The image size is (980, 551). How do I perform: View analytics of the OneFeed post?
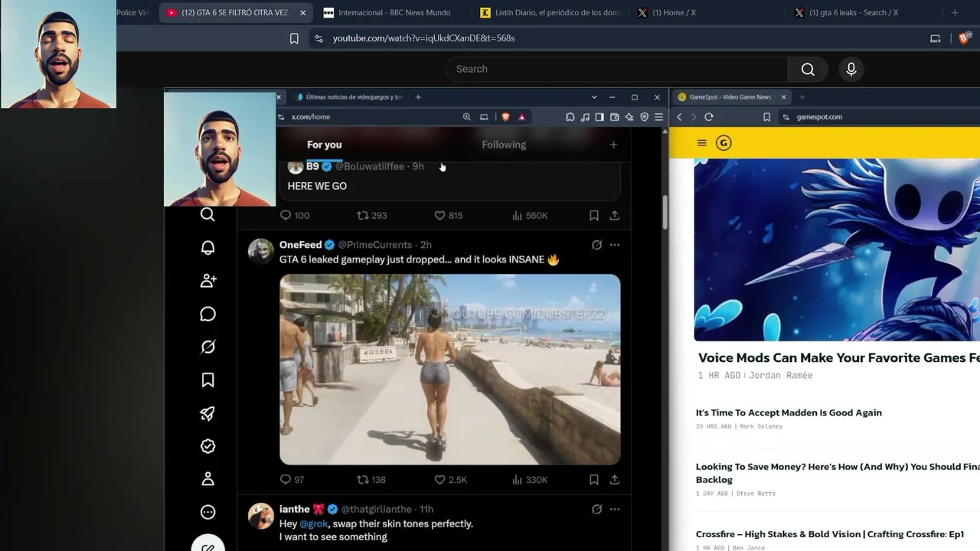coord(530,480)
